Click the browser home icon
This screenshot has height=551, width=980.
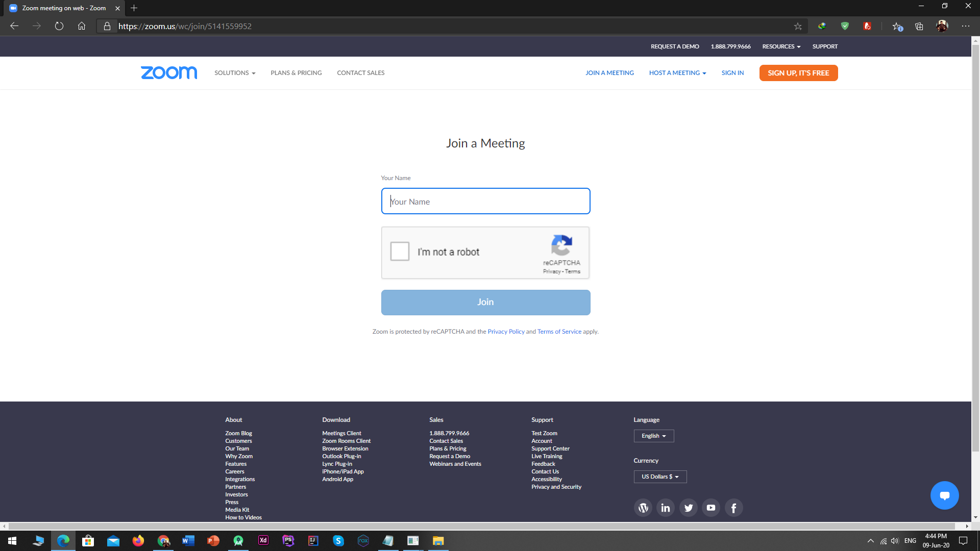(82, 26)
